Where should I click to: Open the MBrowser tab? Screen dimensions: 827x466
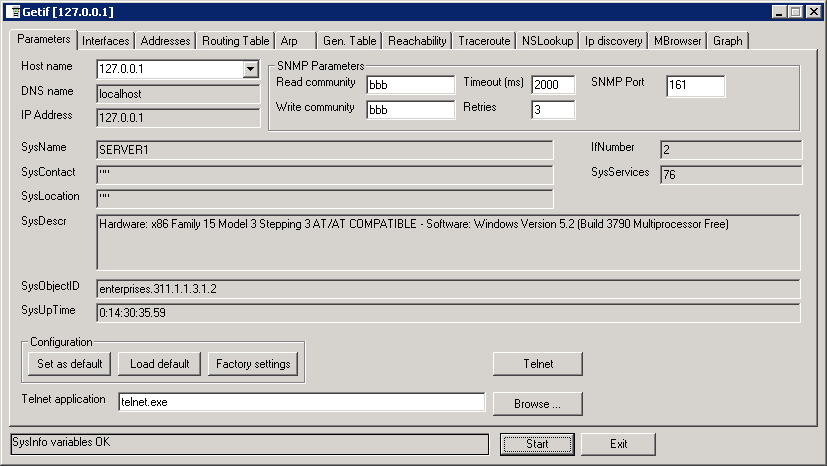677,41
